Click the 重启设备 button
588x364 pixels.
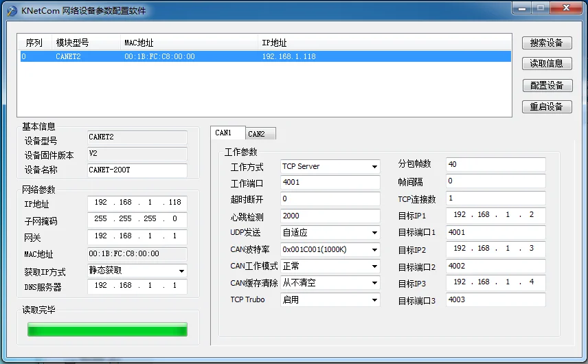point(547,107)
